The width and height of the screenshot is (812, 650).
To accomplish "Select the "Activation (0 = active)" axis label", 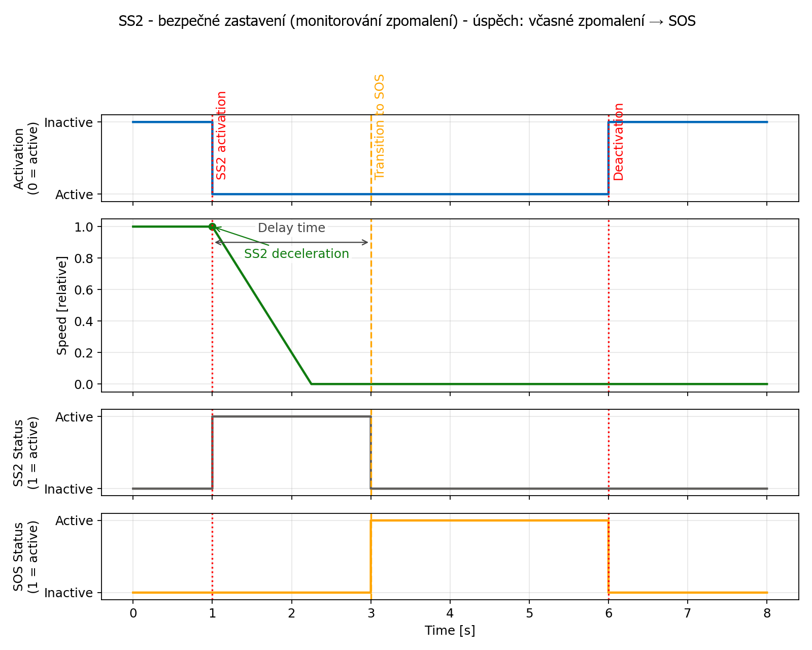I will point(26,158).
